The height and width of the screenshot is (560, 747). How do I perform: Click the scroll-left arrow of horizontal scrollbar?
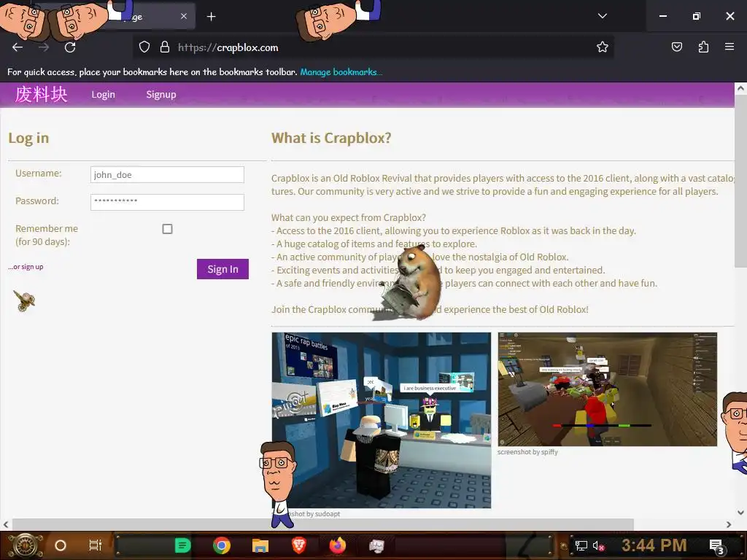(x=6, y=524)
